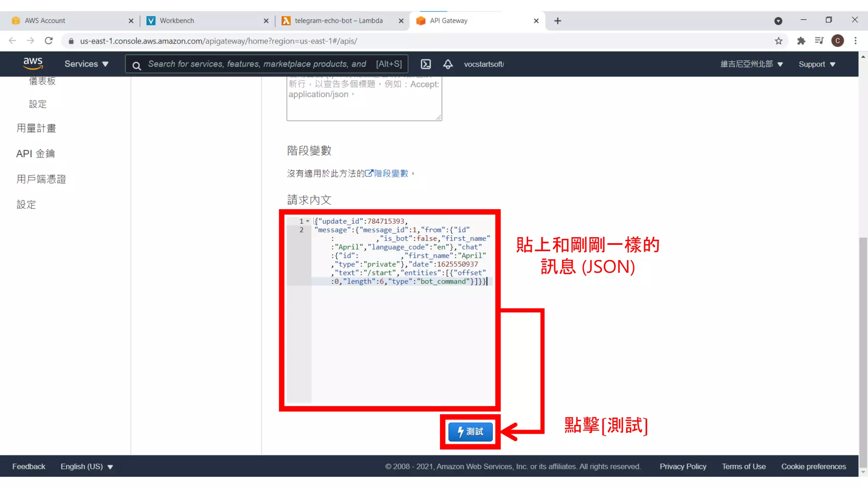
Task: Open the browser extensions puzzle icon
Action: point(801,41)
